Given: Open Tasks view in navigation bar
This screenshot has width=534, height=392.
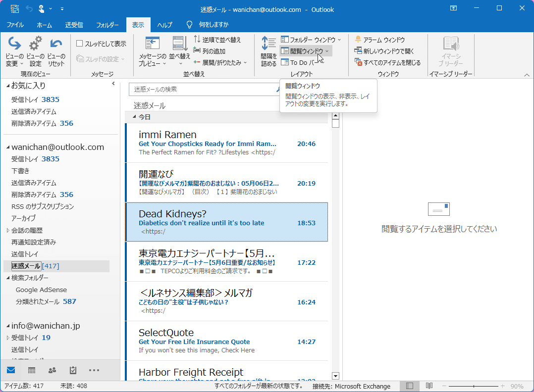Looking at the screenshot, I should coord(73,370).
